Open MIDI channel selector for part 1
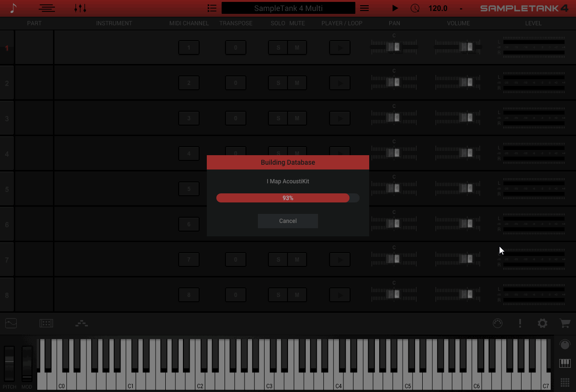Viewport: 576px width, 392px height. (x=189, y=48)
